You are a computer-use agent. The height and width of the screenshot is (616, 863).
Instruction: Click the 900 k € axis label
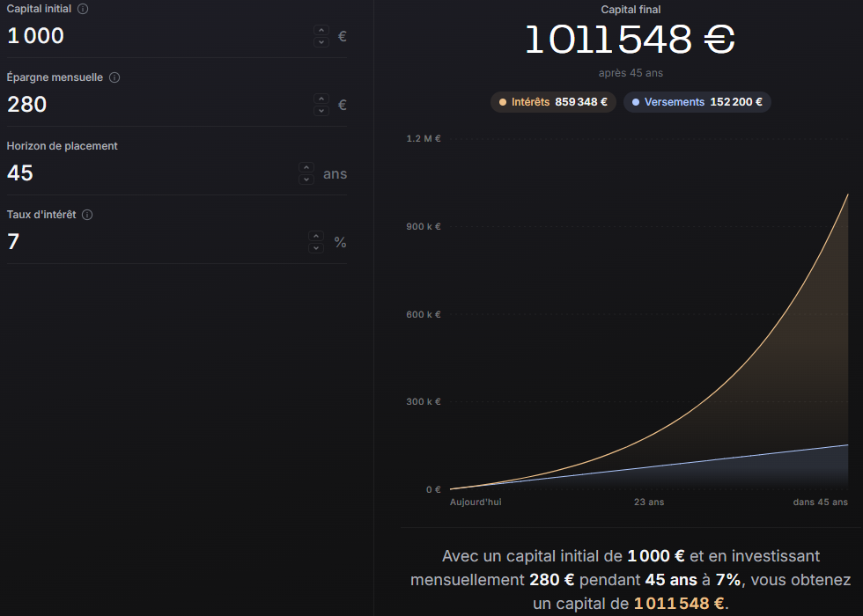pyautogui.click(x=424, y=227)
